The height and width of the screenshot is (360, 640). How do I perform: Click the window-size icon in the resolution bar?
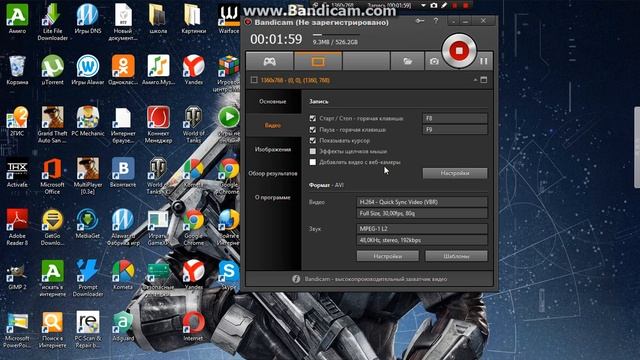point(484,80)
